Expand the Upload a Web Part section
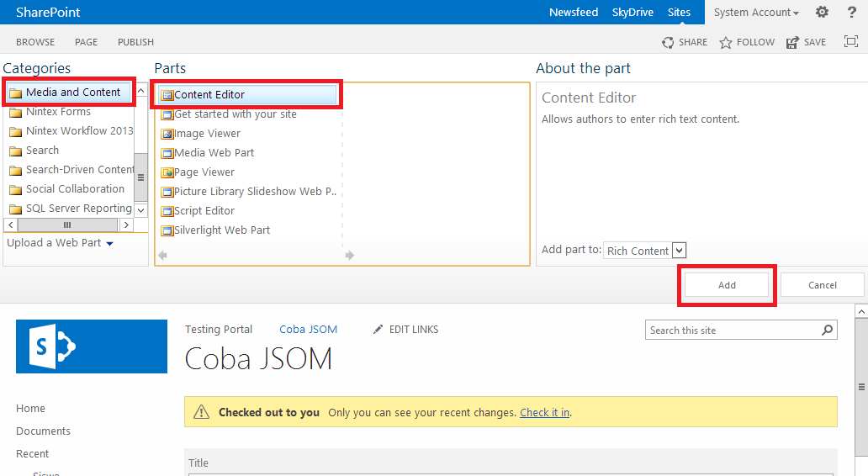This screenshot has height=476, width=868. tap(61, 243)
